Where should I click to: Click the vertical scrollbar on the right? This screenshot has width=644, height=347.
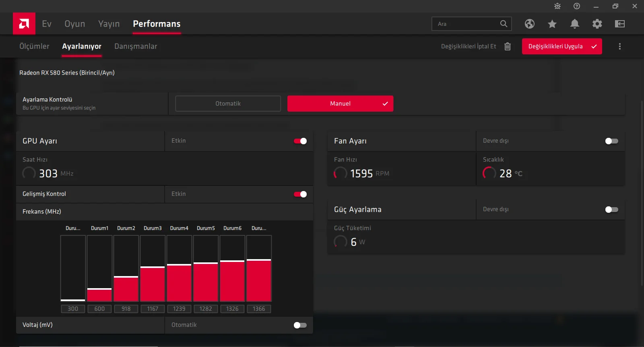click(642, 193)
